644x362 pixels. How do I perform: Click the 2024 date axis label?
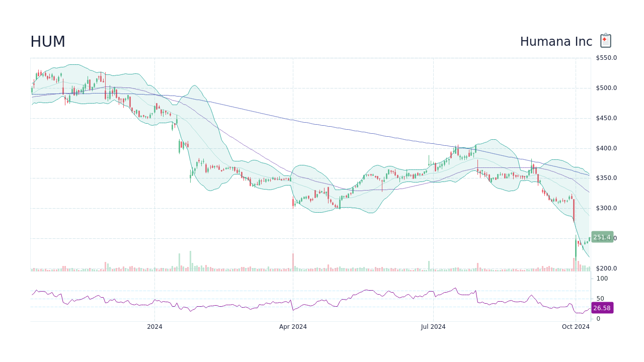click(x=154, y=327)
